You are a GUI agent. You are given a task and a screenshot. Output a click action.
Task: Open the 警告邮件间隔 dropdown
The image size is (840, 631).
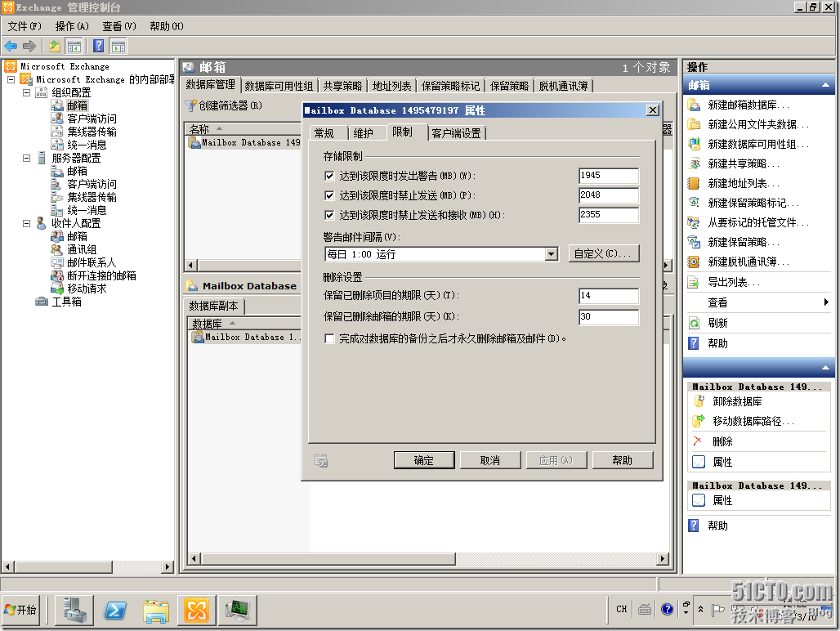(552, 254)
